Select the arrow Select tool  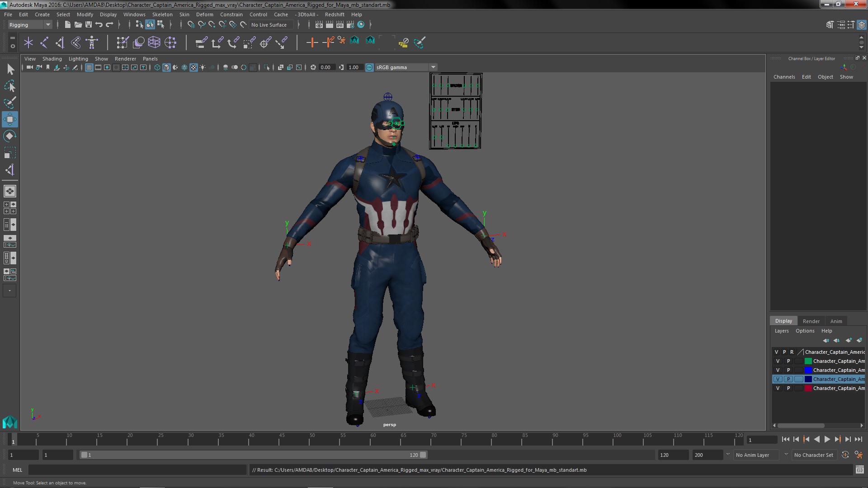(x=10, y=69)
